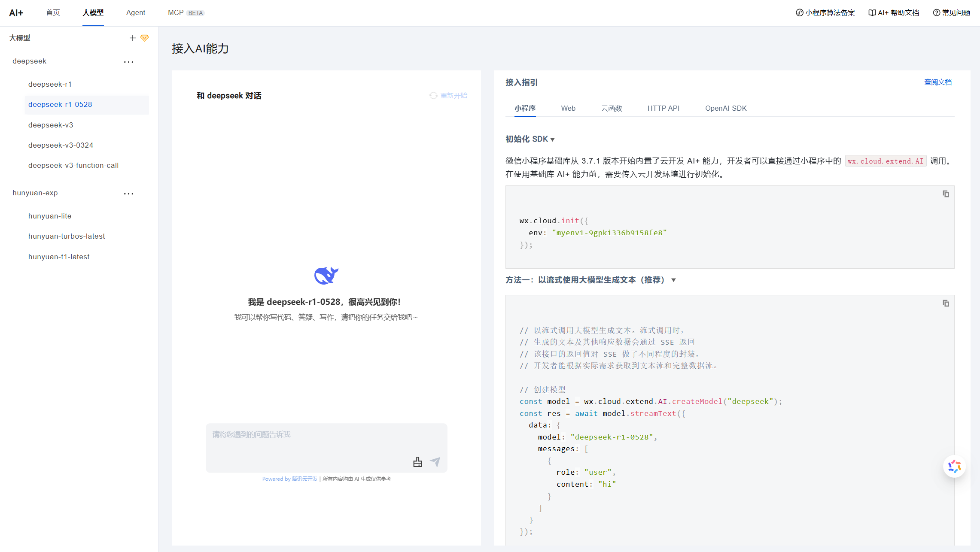This screenshot has height=552, width=980.
Task: Click 重新开始 to restart chat
Action: point(453,96)
